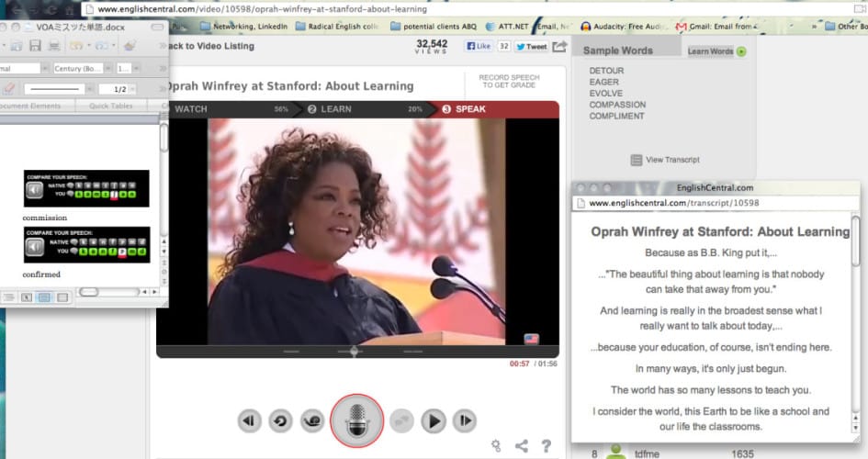Click the share icon below the player
Image resolution: width=868 pixels, height=459 pixels.
(522, 445)
